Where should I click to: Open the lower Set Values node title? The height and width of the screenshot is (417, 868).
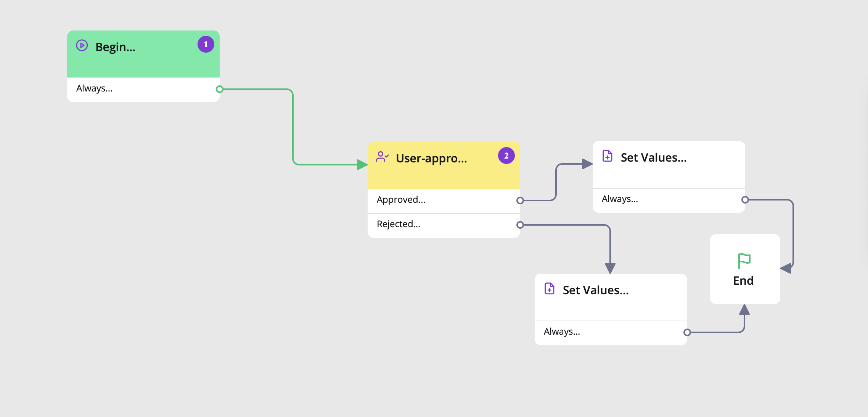click(x=595, y=290)
